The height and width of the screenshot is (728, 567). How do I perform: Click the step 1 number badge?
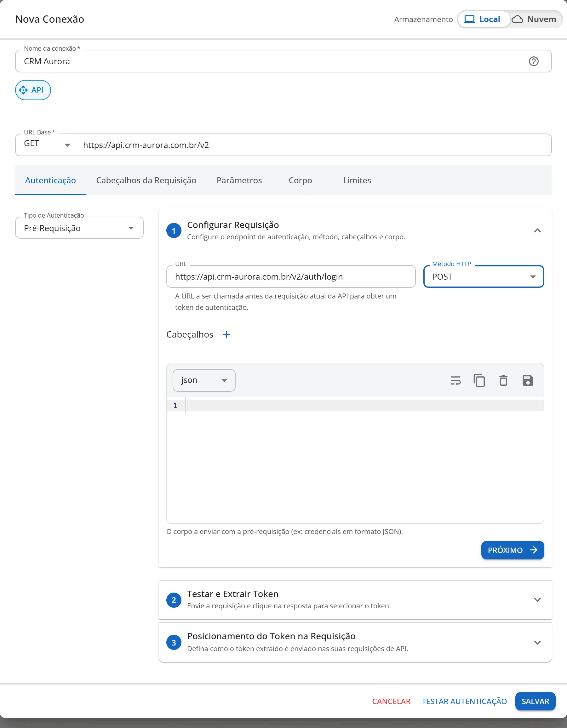[x=174, y=231]
